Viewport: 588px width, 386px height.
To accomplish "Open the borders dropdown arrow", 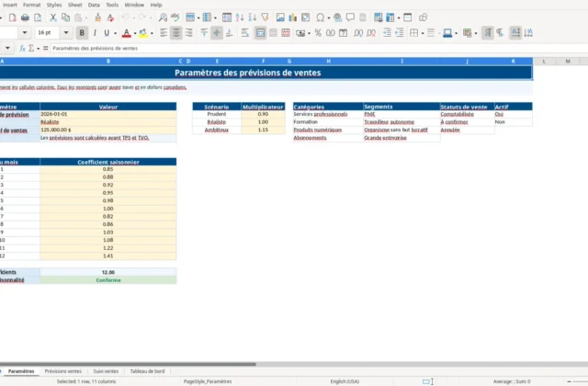I will click(423, 33).
